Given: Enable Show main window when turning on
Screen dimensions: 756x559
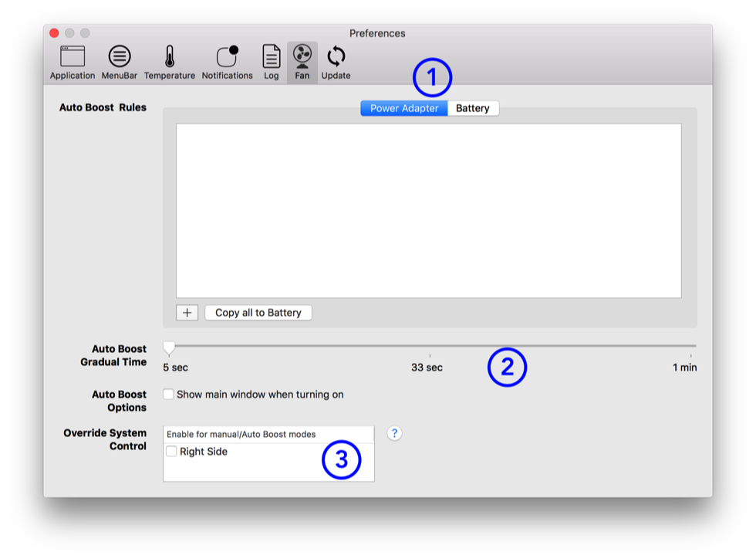Looking at the screenshot, I should 169,395.
